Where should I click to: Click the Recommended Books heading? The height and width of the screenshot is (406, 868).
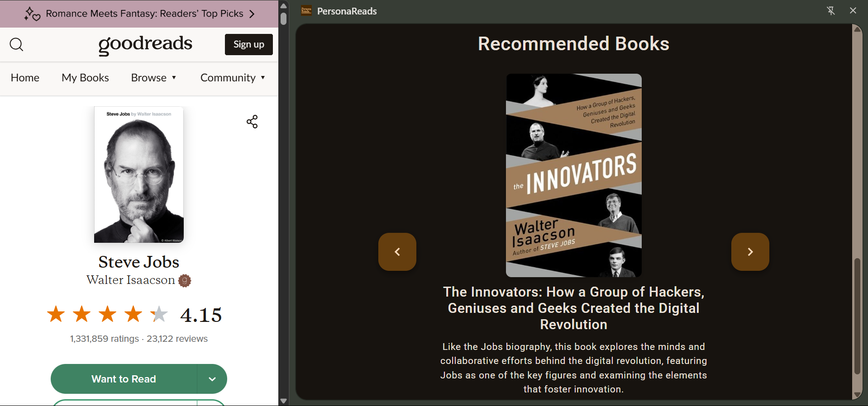[x=574, y=44]
